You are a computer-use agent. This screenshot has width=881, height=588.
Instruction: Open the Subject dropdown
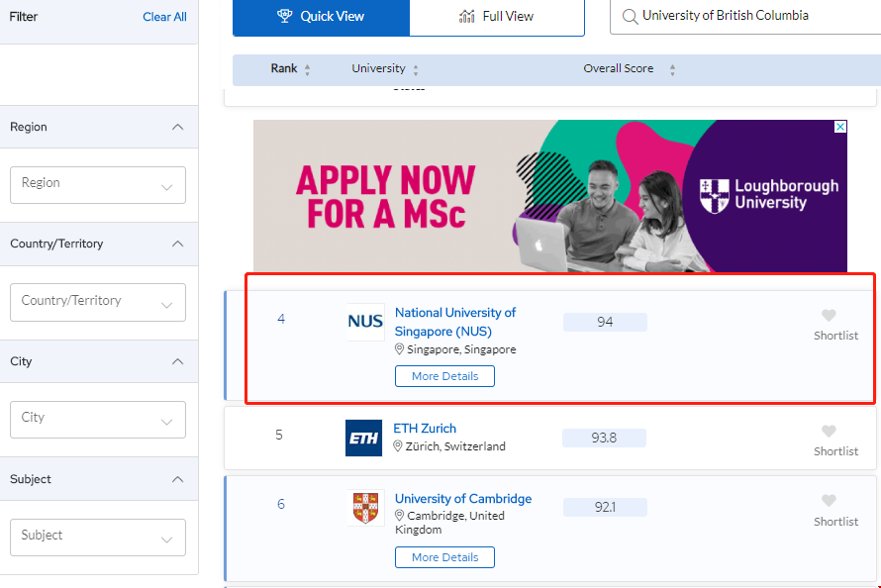[x=98, y=537]
